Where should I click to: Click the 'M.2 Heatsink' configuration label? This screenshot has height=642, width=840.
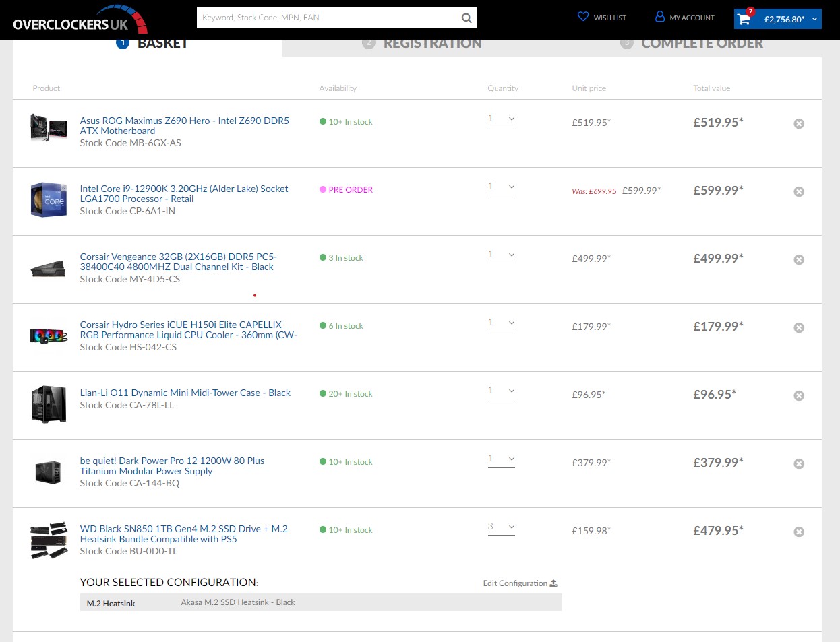point(111,604)
